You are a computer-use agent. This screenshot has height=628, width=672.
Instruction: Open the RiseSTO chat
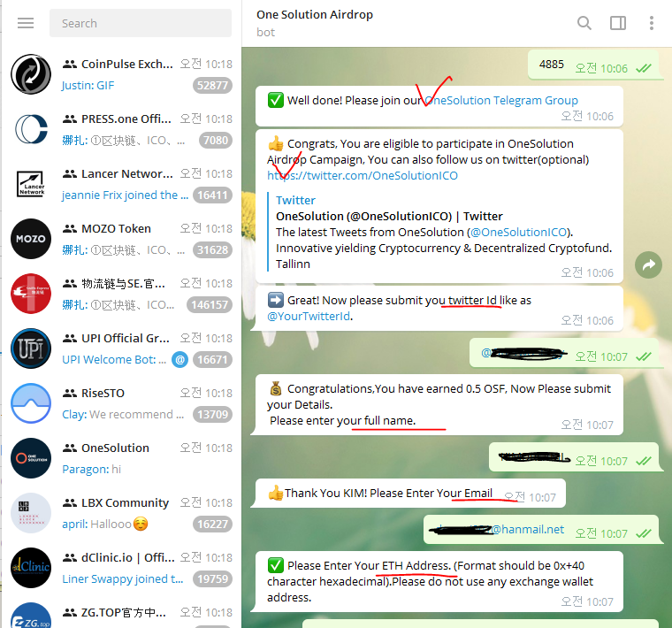coord(121,403)
